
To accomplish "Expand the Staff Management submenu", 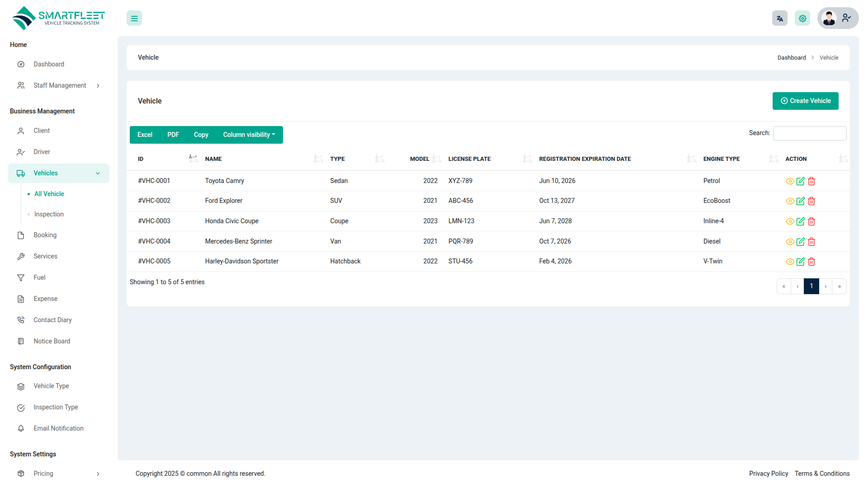I will click(59, 85).
